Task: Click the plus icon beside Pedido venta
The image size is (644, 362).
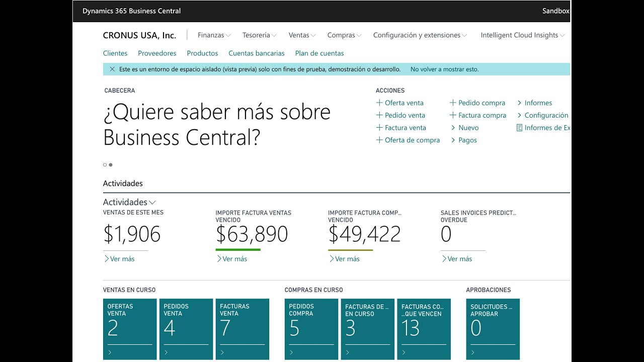Action: coord(379,115)
